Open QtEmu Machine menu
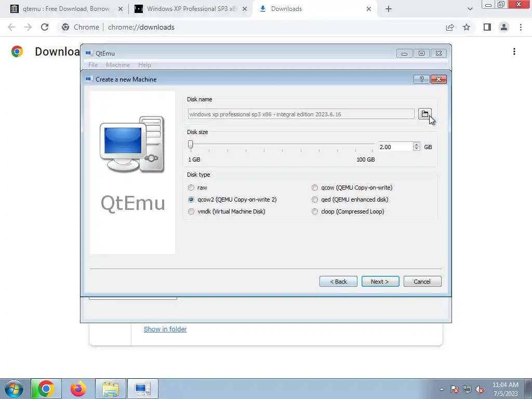532x399 pixels. [x=118, y=65]
